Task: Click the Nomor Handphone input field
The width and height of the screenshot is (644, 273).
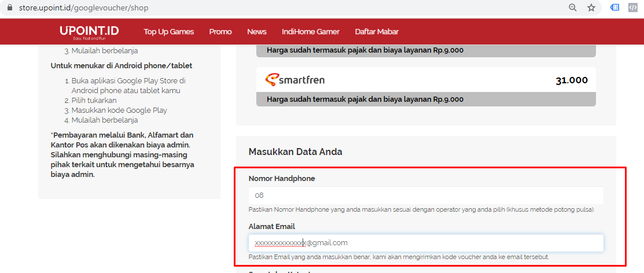Action: tap(426, 195)
